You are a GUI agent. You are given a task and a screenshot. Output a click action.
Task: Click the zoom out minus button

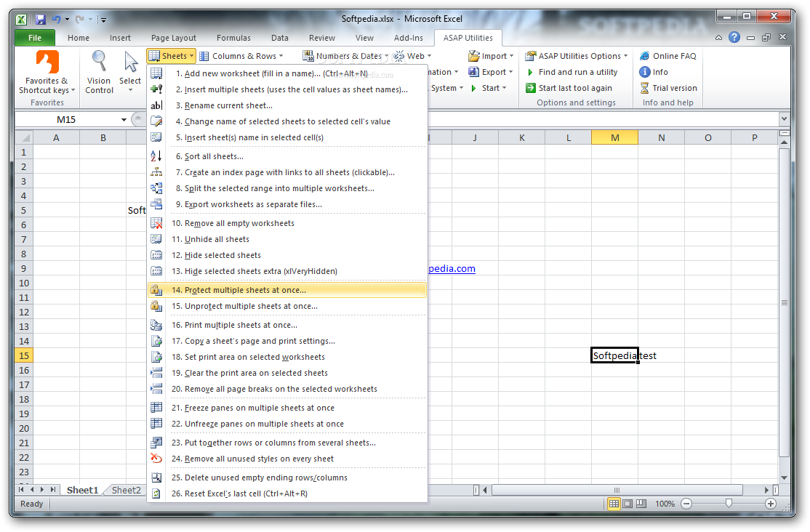point(686,504)
